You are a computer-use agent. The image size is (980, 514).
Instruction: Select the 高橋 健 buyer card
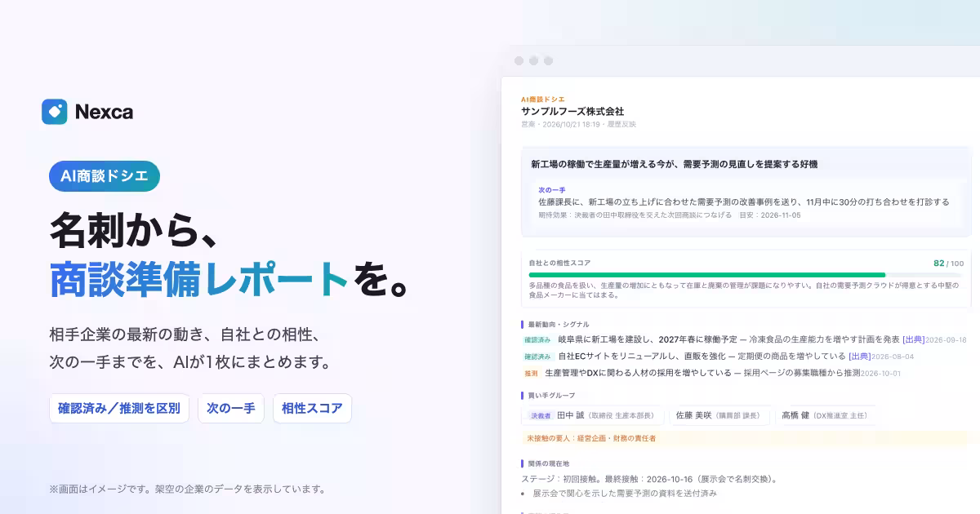coord(825,415)
